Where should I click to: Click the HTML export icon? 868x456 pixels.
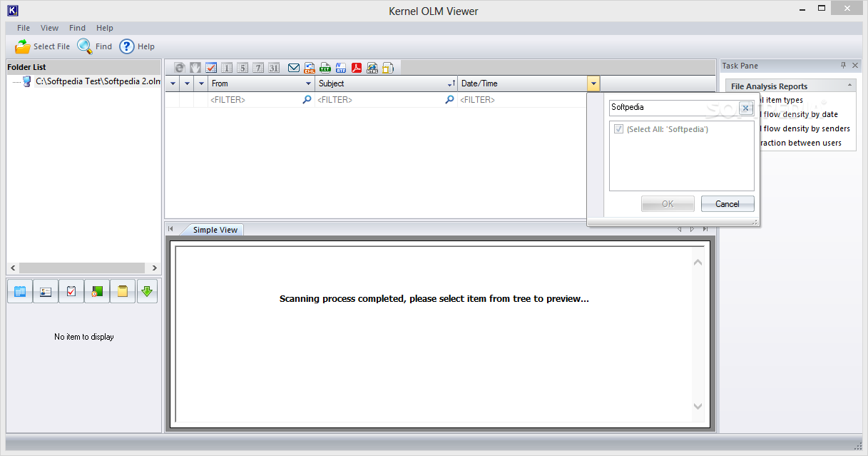(372, 68)
